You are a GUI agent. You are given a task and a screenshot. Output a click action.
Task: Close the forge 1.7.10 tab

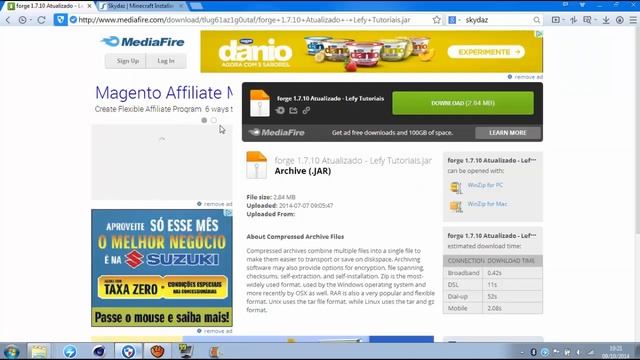coord(89,6)
